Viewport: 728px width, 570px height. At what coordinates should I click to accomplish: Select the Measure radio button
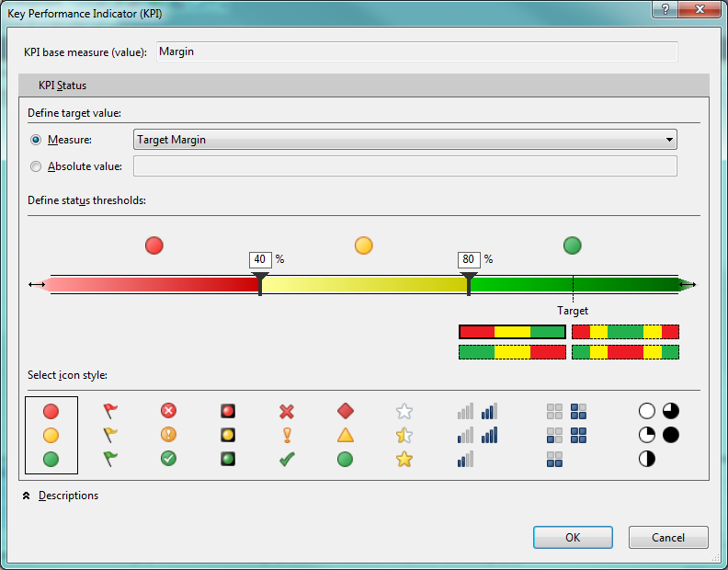point(37,140)
